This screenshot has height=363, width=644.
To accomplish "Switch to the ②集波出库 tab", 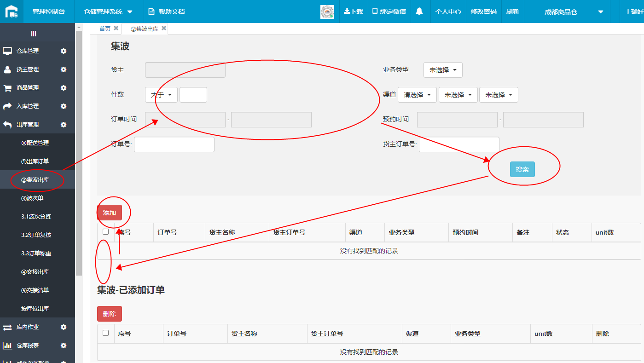I will (x=145, y=29).
